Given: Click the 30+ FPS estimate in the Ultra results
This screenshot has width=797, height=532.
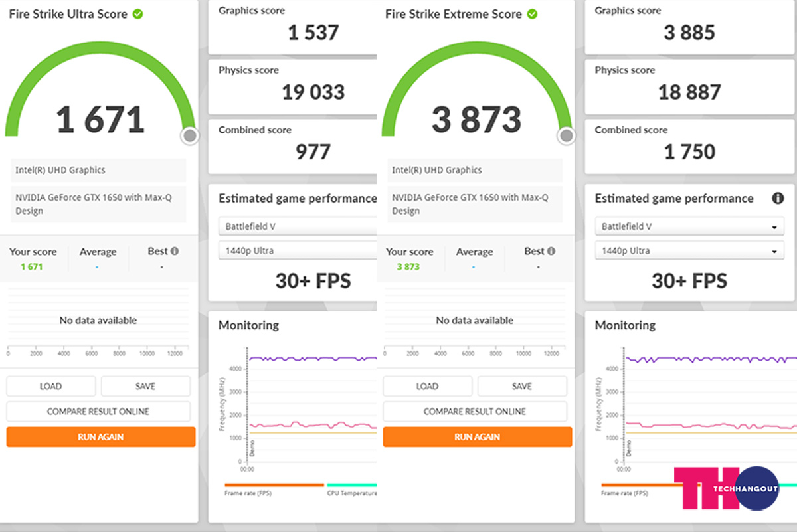Looking at the screenshot, I should point(313,281).
